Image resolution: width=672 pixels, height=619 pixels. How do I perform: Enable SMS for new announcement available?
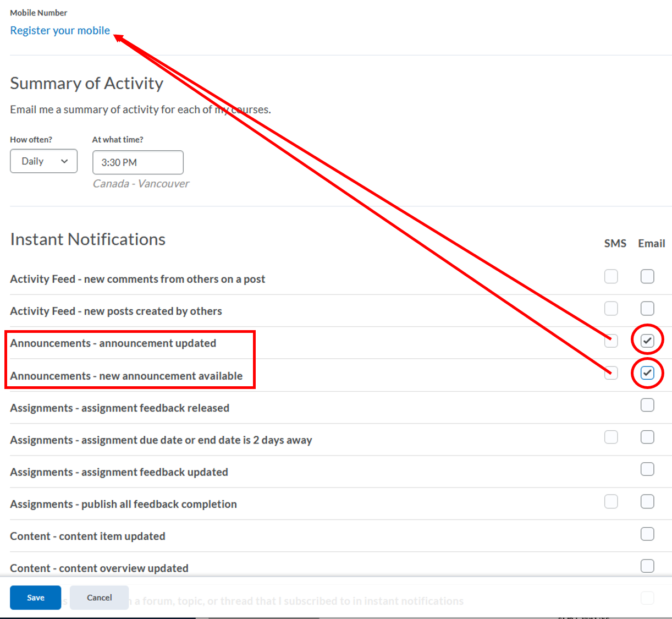[611, 373]
